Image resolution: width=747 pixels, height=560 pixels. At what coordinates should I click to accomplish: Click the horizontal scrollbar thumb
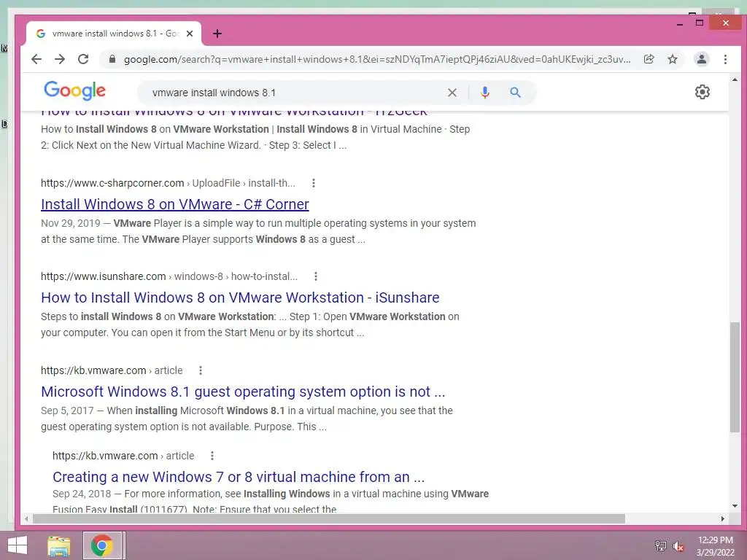tap(329, 518)
